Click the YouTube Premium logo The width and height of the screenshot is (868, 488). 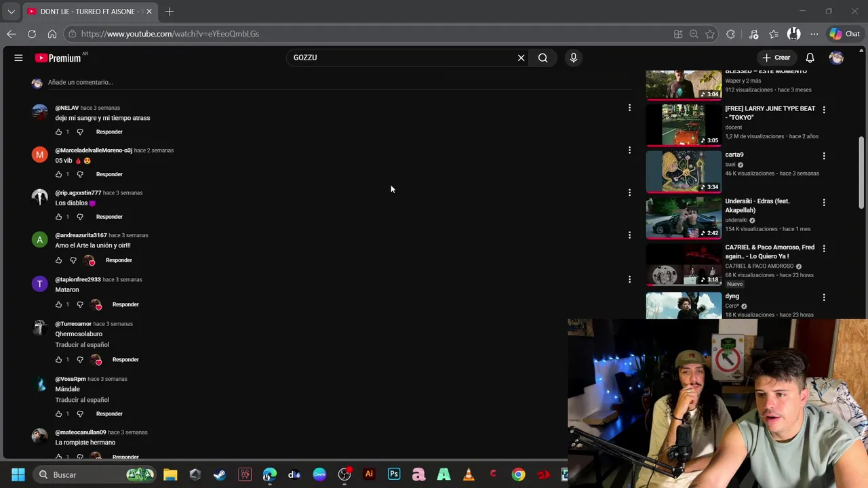[x=58, y=58]
